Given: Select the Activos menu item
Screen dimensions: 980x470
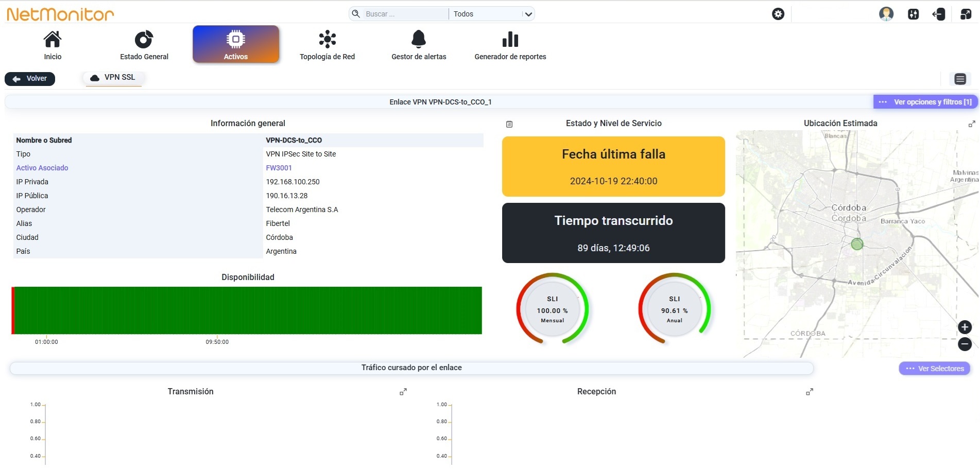Looking at the screenshot, I should (x=236, y=44).
